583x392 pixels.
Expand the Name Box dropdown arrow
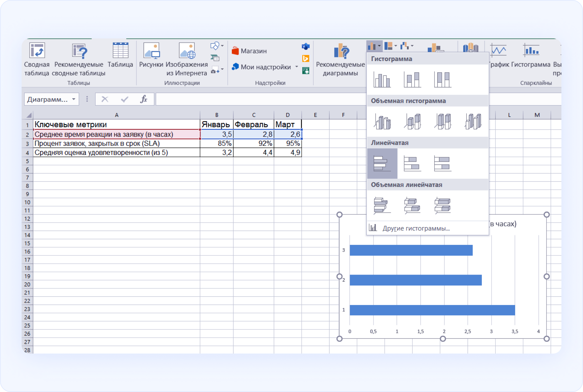pos(74,99)
